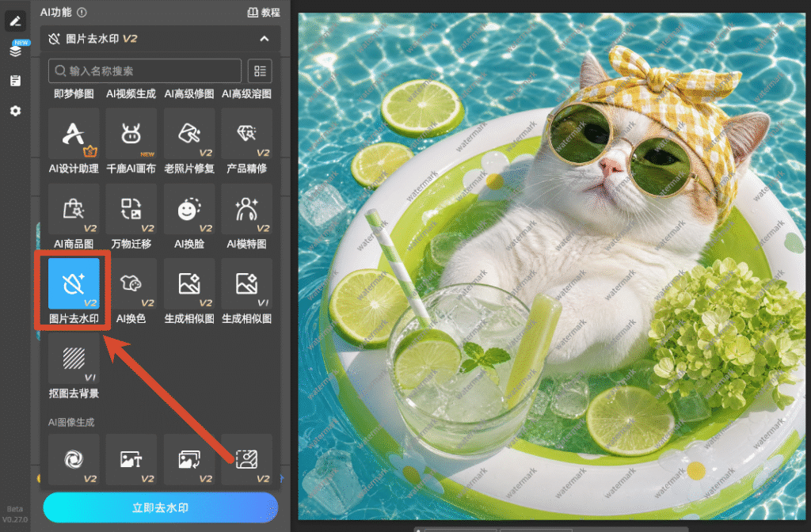Screen dimensions: 811x532
Task: Select the 生成相似图 V2 tool
Action: pyautogui.click(x=189, y=284)
